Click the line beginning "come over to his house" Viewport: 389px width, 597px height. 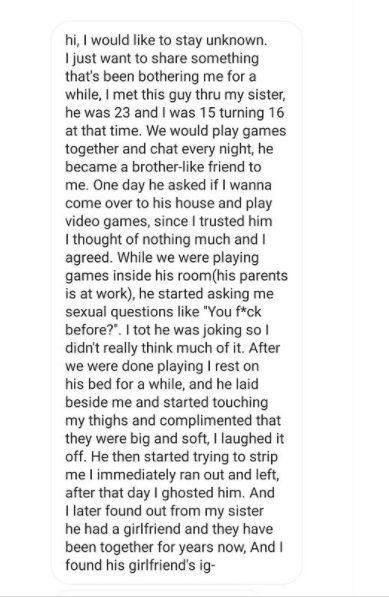tap(169, 203)
